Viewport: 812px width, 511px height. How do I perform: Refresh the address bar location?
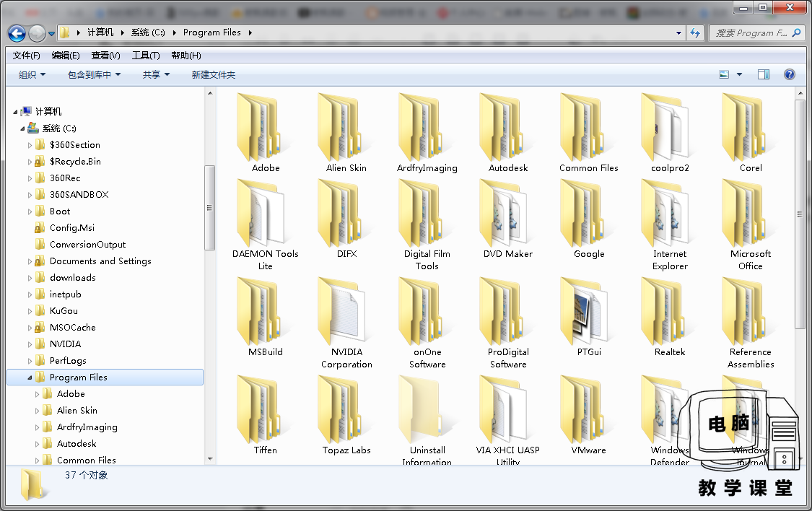[695, 33]
